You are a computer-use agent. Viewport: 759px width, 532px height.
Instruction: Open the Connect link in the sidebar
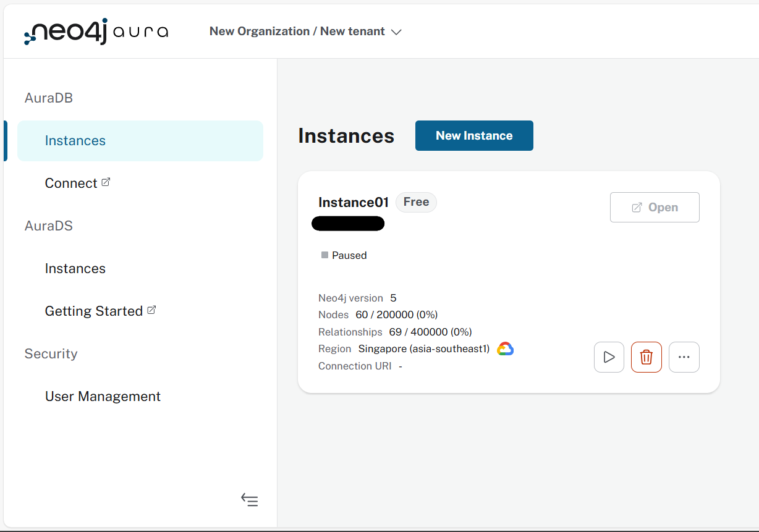pos(70,184)
